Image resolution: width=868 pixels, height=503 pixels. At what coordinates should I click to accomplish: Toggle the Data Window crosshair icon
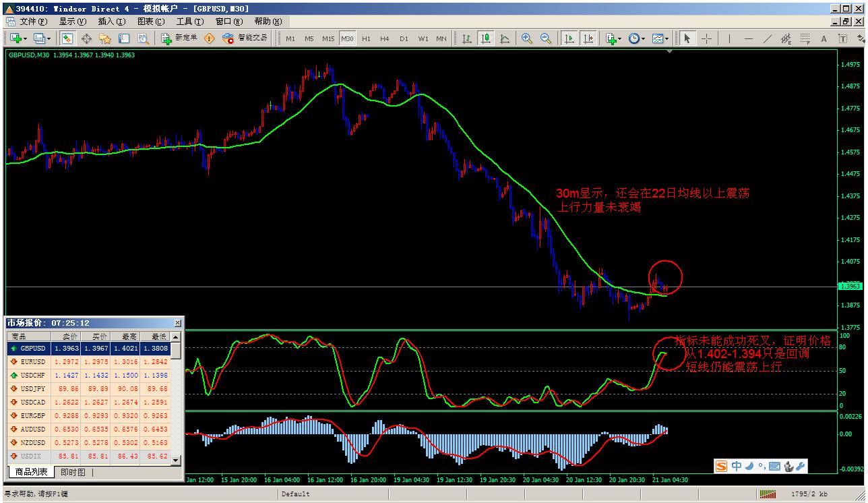(86, 38)
